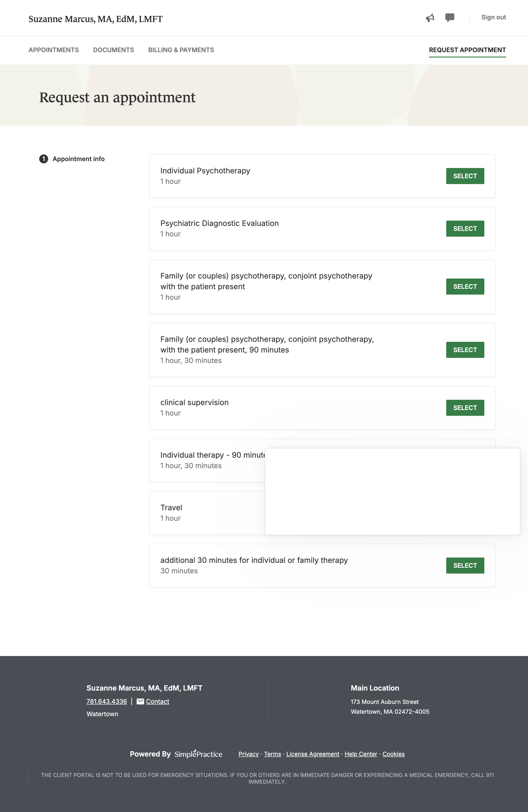Open the announcements megaphone icon
The image size is (528, 812).
(430, 18)
